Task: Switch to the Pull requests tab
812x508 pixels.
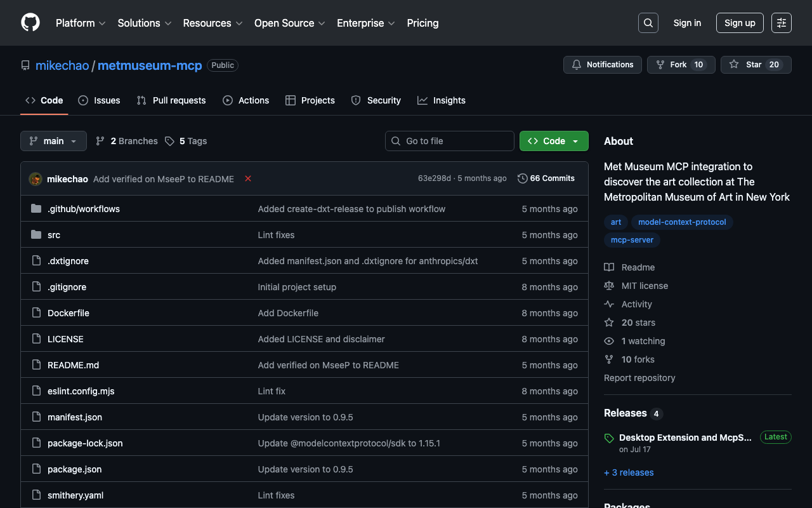Action: 171,100
